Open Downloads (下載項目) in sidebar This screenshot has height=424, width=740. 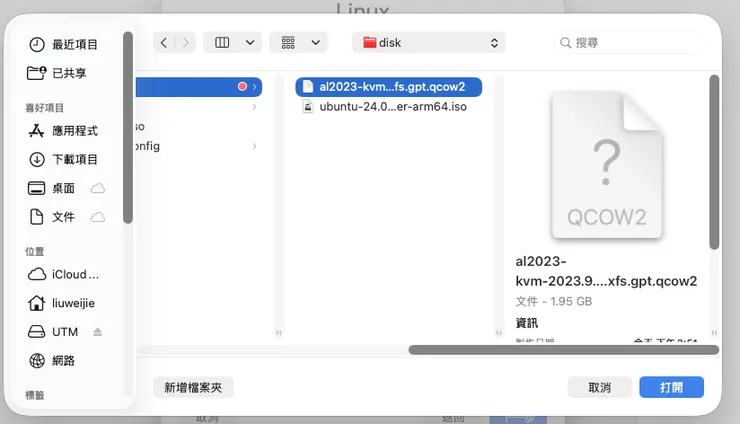[x=63, y=160]
